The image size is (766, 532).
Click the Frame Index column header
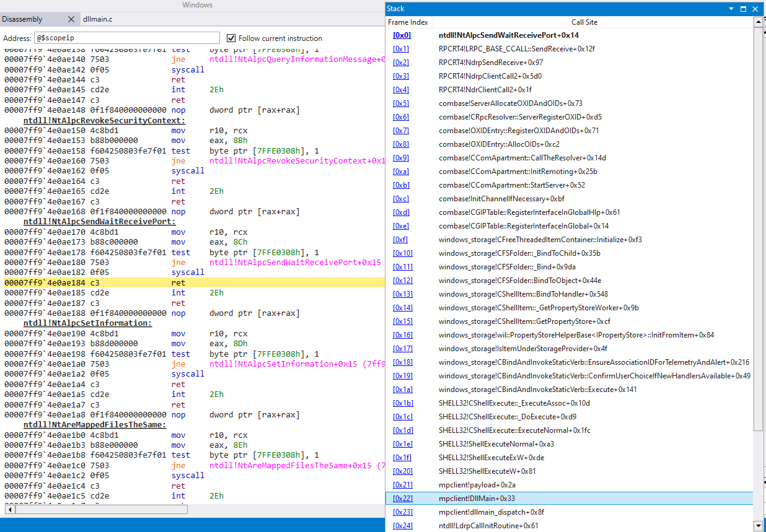click(x=408, y=22)
